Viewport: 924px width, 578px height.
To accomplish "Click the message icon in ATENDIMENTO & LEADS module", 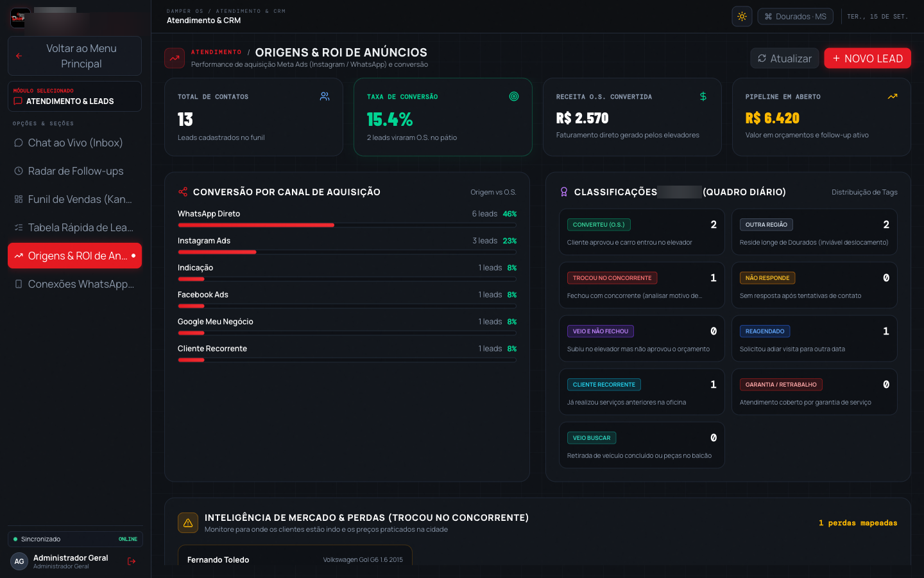I will (18, 101).
